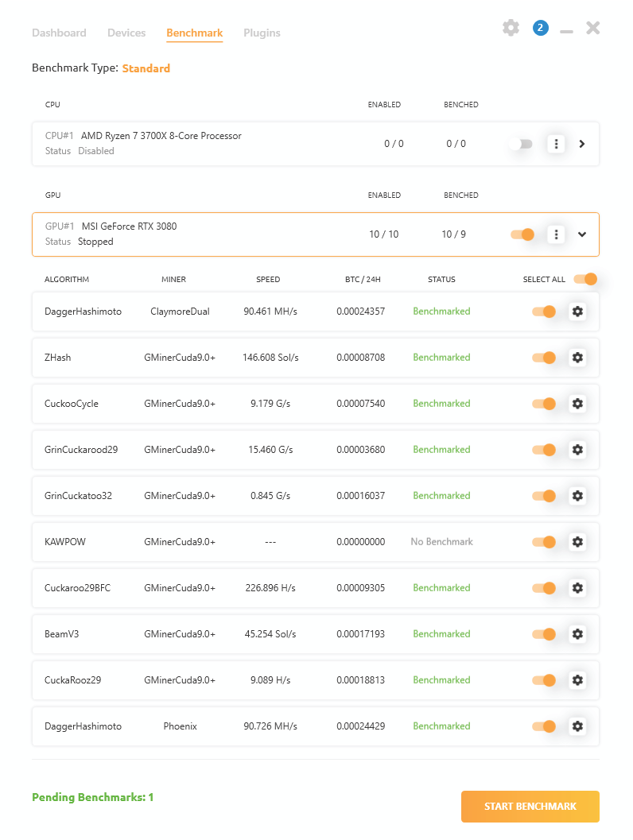Open three-dot menu for CPU#1 Ryzen

(556, 144)
